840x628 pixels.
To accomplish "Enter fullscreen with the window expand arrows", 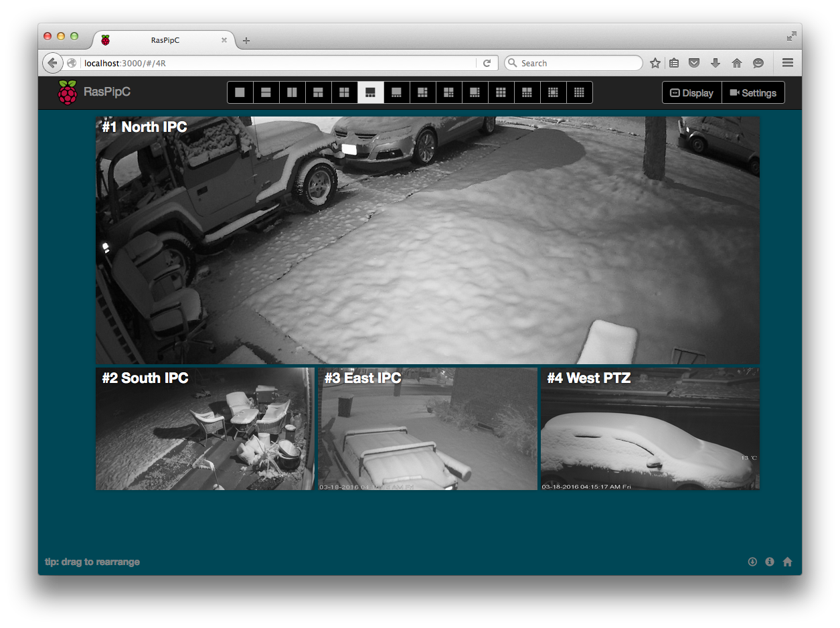I will 791,35.
